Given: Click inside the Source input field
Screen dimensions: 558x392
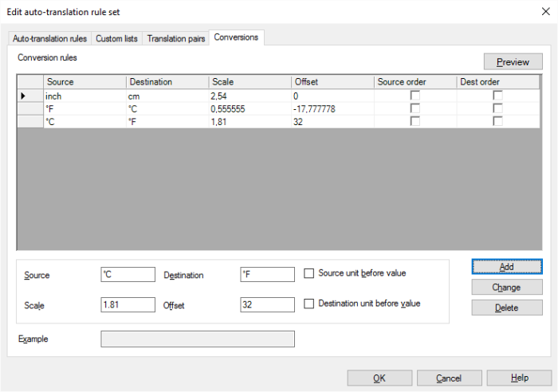Looking at the screenshot, I should pyautogui.click(x=128, y=275).
